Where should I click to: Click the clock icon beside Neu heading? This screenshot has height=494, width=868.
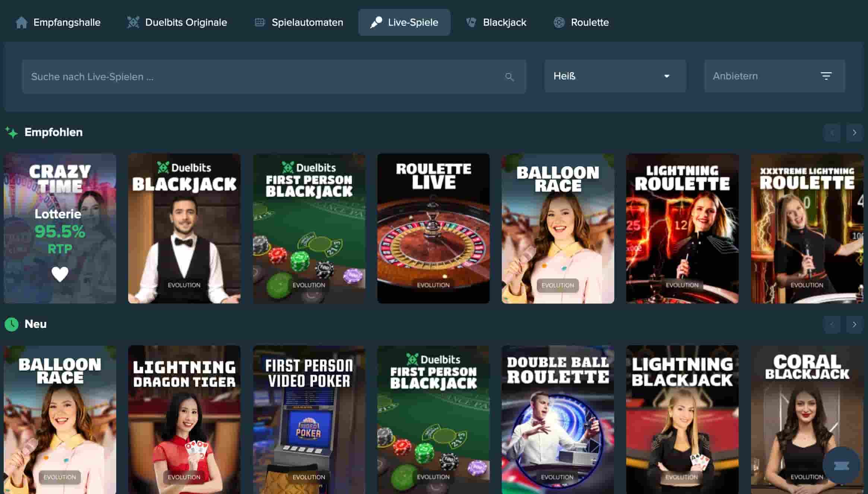[12, 324]
